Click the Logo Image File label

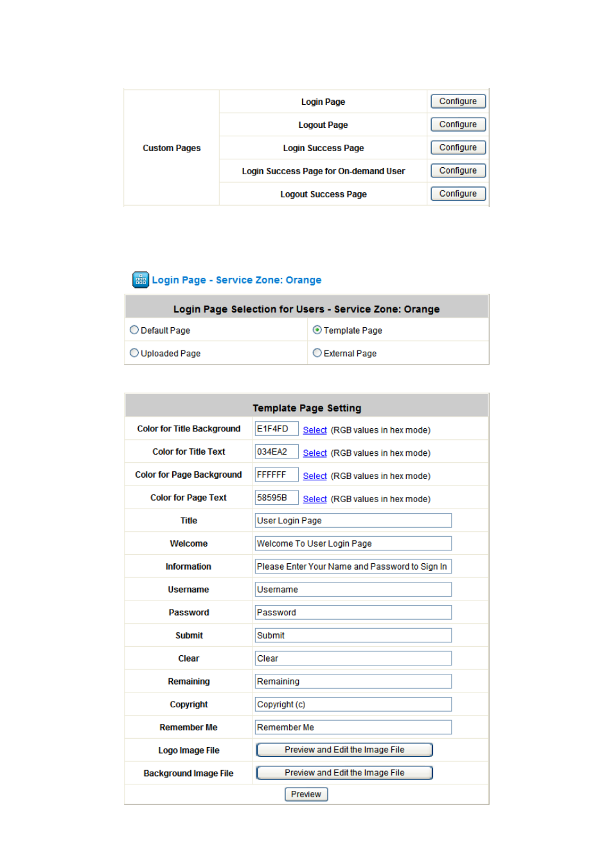(x=188, y=750)
